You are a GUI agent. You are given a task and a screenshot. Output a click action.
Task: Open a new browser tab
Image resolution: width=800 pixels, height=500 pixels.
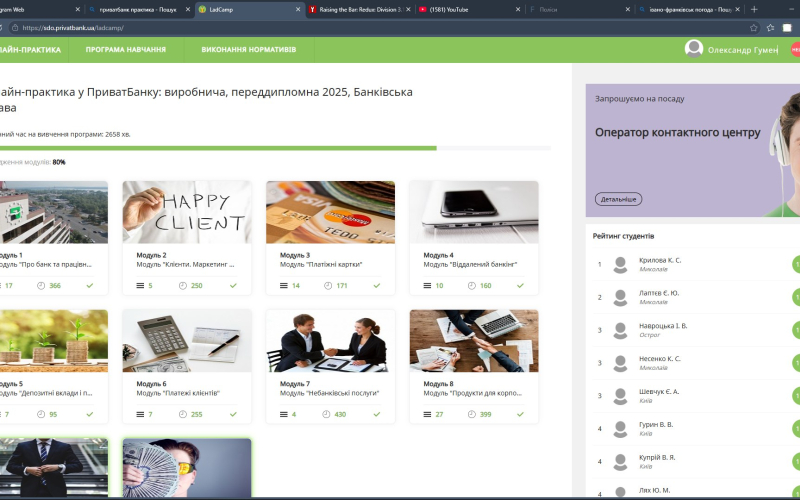tap(754, 9)
